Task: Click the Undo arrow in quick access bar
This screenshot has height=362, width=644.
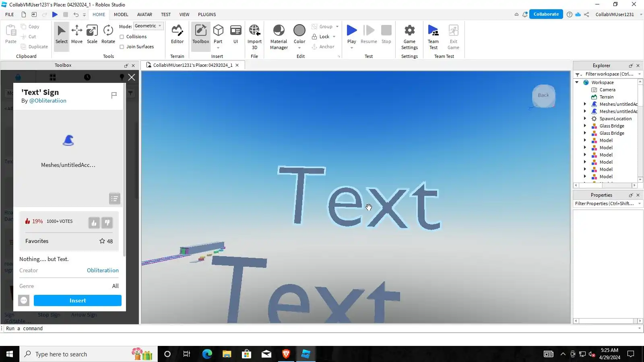Action: [76, 14]
